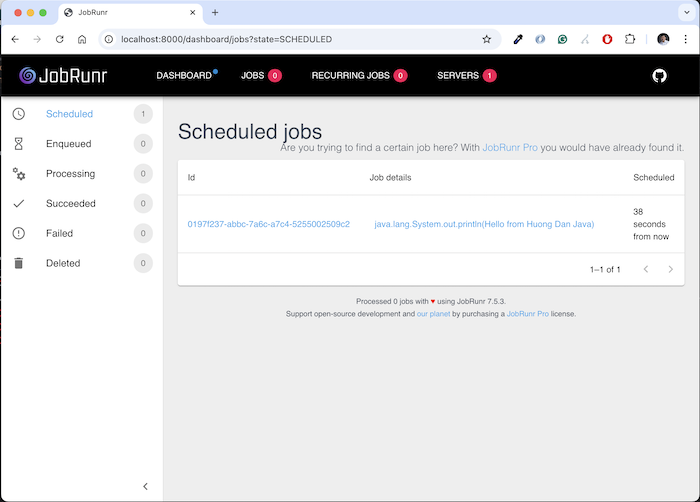Select Deleted in the sidebar
Image resolution: width=700 pixels, height=502 pixels.
click(x=82, y=263)
